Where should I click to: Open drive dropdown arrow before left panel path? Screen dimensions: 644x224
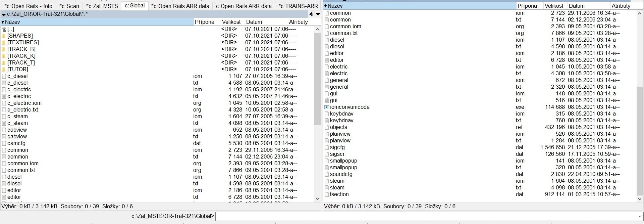click(x=4, y=14)
